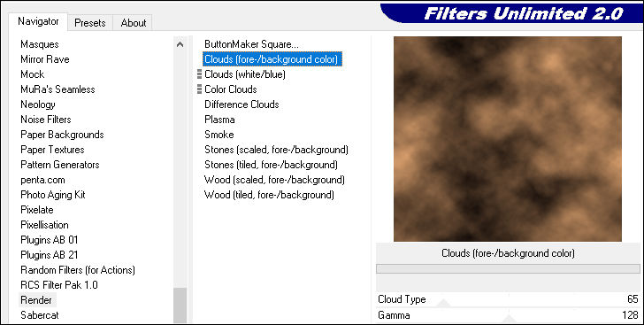This screenshot has height=325, width=644.
Task: Switch to the Navigator tab
Action: pyautogui.click(x=38, y=21)
